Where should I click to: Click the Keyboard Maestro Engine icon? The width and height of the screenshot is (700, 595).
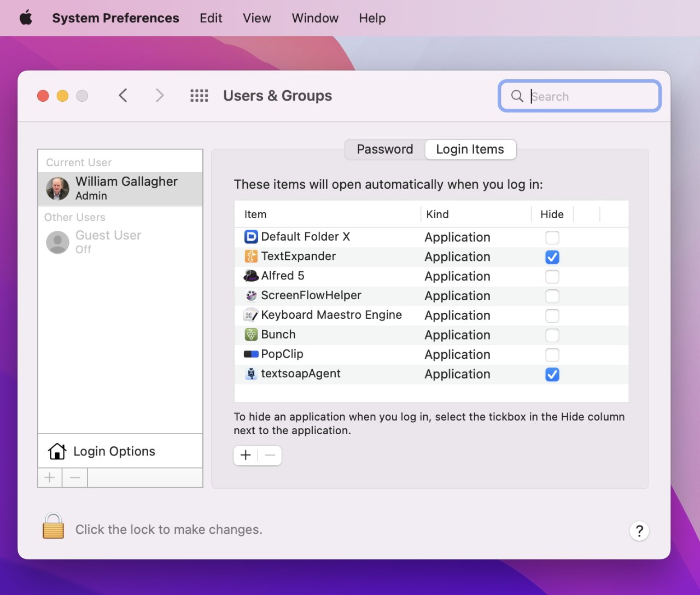[x=250, y=315]
